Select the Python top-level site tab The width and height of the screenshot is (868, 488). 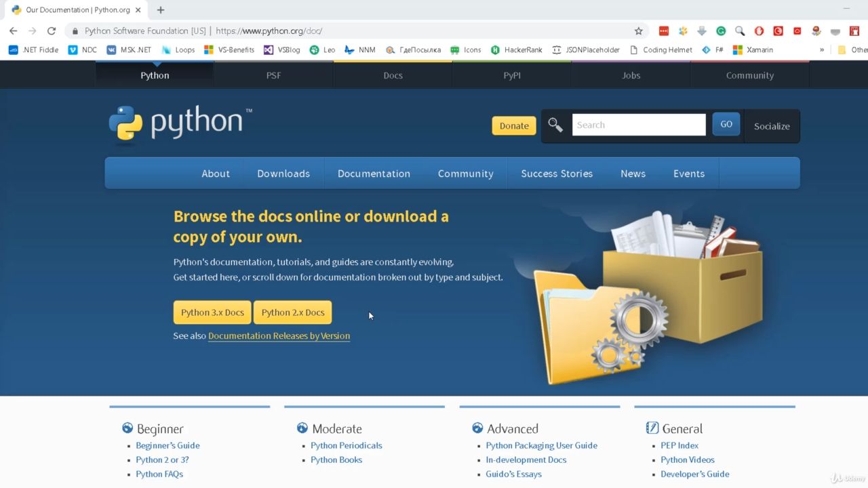tap(155, 75)
